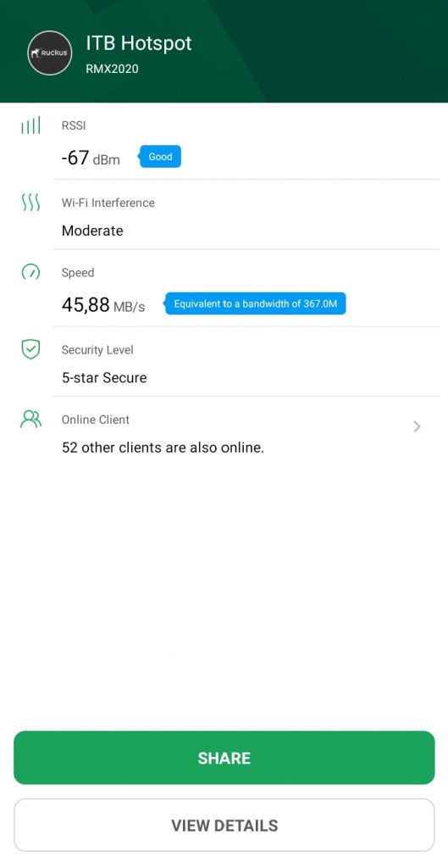Select the Moderate interference row
448x868 pixels.
246,218
